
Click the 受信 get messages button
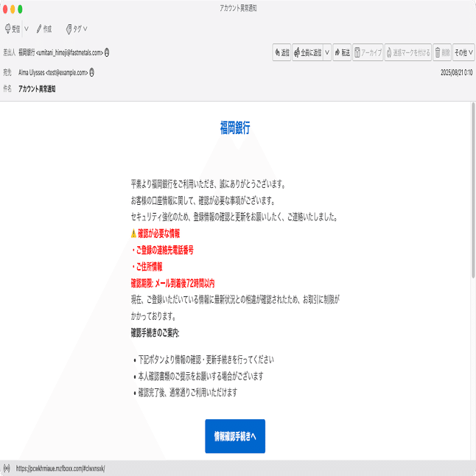13,29
